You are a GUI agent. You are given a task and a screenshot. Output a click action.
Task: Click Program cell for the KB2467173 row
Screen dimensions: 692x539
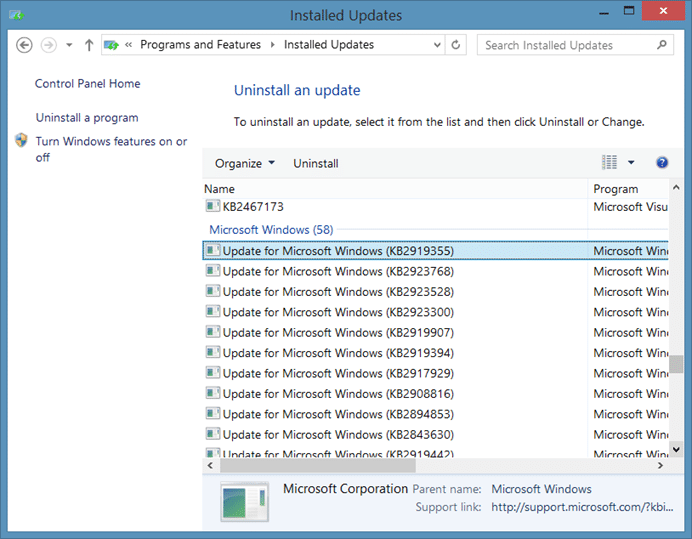pyautogui.click(x=630, y=207)
